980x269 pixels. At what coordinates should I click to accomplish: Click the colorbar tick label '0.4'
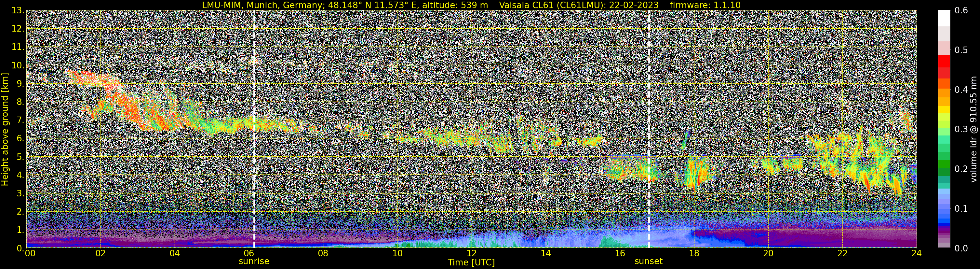961,90
